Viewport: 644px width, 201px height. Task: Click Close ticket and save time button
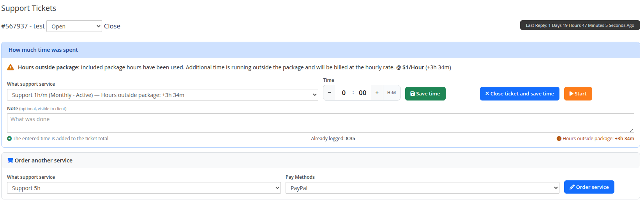(520, 93)
